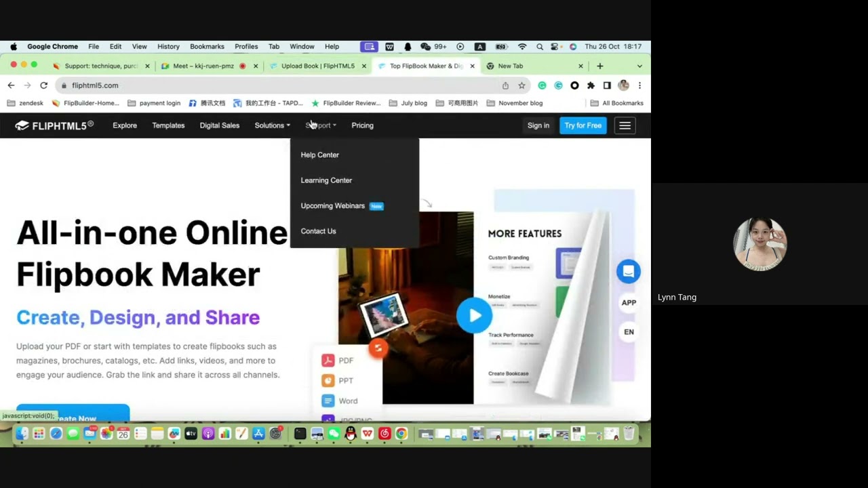The image size is (868, 488).
Task: Open Upcoming Webinars from the Support menu
Action: (x=332, y=206)
